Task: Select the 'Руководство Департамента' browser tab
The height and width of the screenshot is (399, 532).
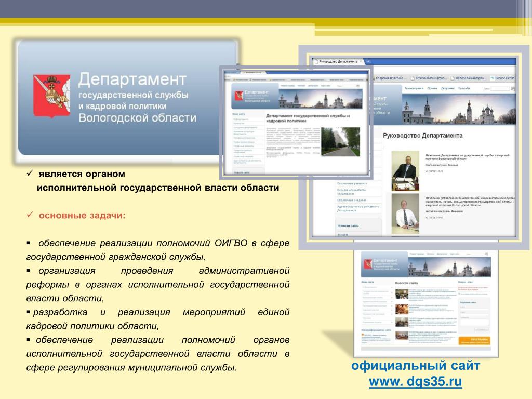Action: (338, 62)
